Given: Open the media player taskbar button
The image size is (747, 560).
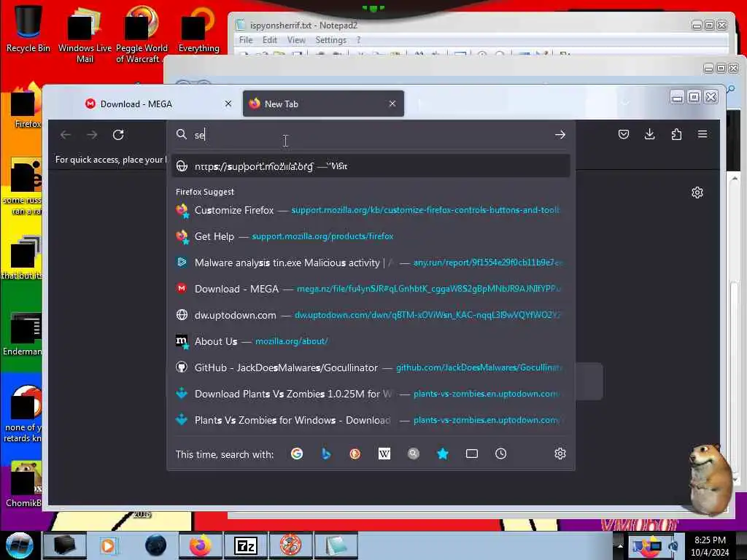Looking at the screenshot, I should click(108, 545).
